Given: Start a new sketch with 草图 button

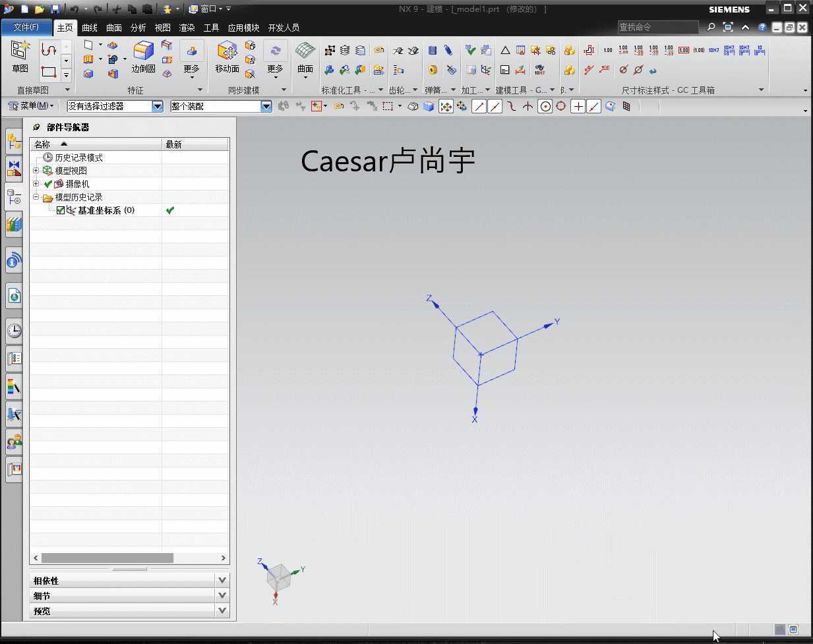Looking at the screenshot, I should 20,56.
